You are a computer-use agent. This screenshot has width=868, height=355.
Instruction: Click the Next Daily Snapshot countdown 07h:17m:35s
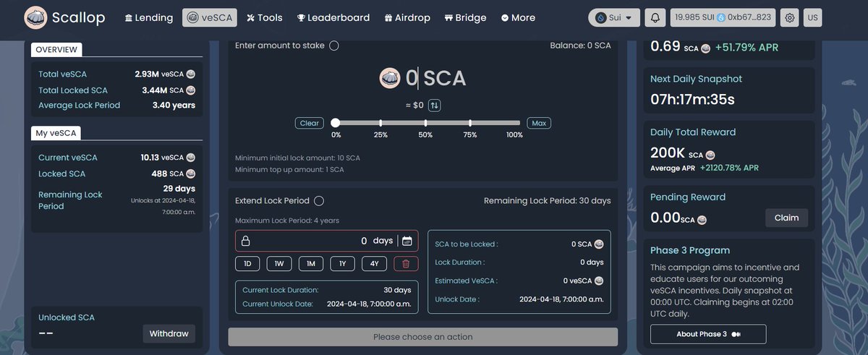point(692,99)
